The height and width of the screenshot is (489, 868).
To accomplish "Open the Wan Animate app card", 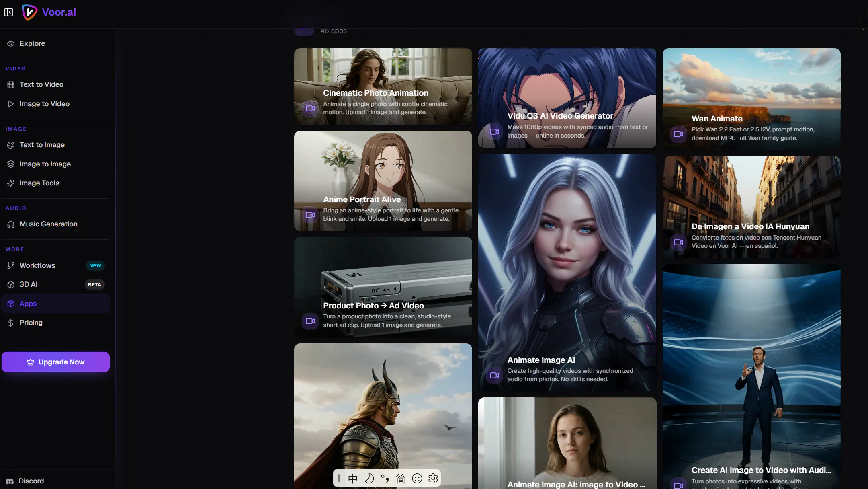I will point(751,99).
